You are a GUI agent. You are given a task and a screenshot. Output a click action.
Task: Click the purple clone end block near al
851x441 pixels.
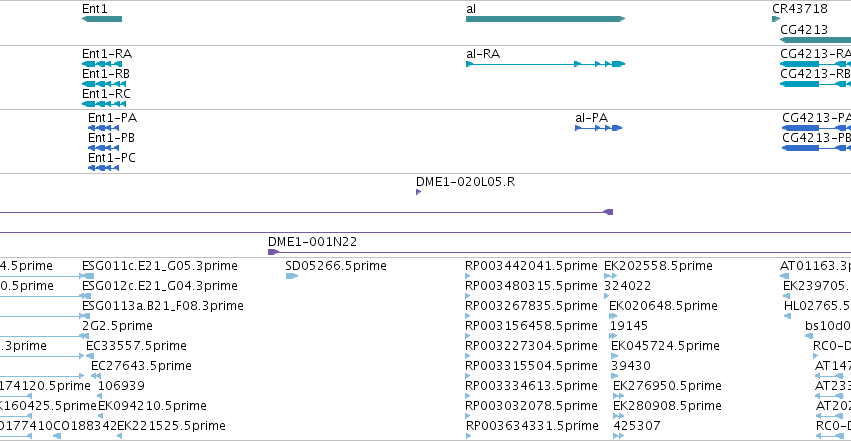click(608, 212)
